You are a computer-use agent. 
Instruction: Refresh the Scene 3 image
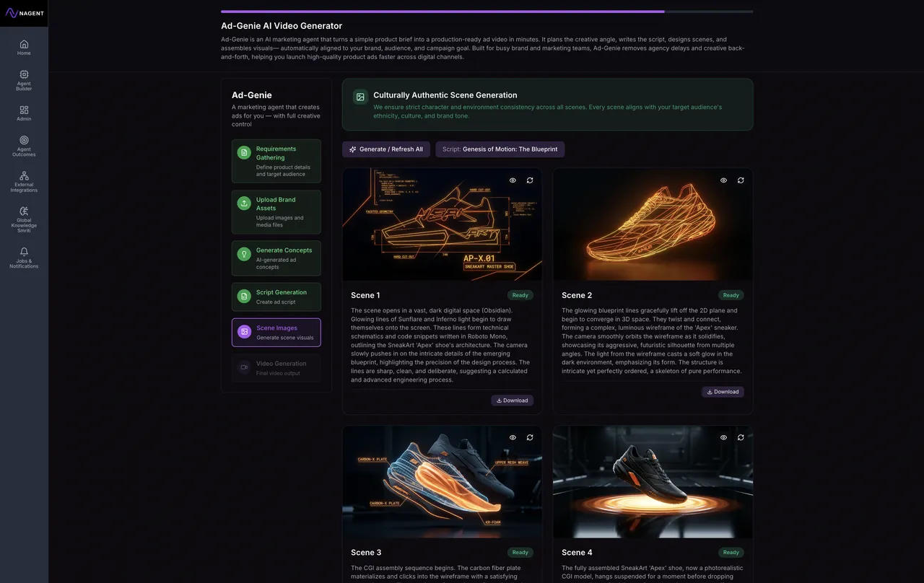(x=530, y=437)
